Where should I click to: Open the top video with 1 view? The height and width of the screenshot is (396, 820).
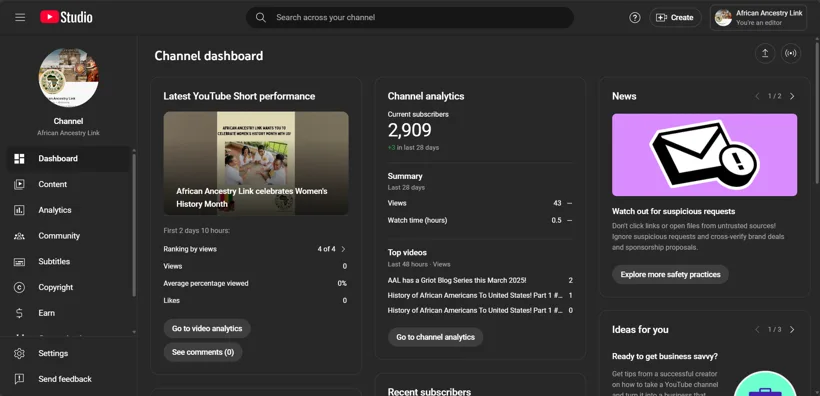click(480, 296)
